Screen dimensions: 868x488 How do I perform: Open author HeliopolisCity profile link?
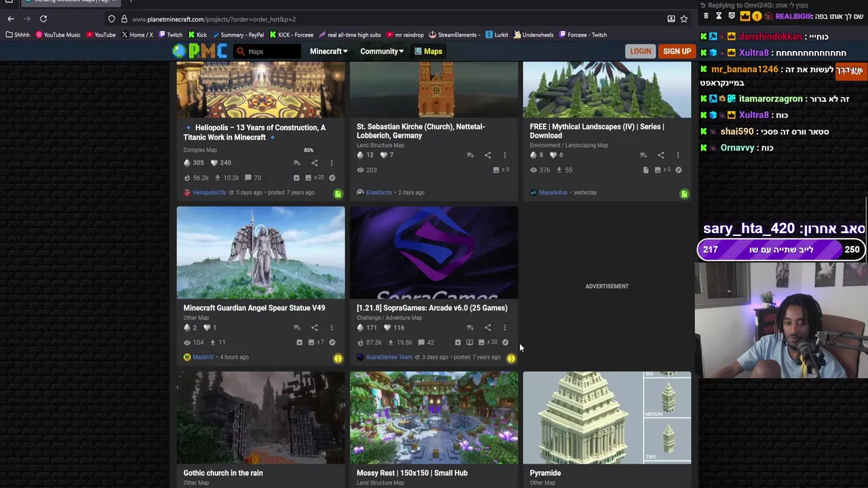click(209, 192)
